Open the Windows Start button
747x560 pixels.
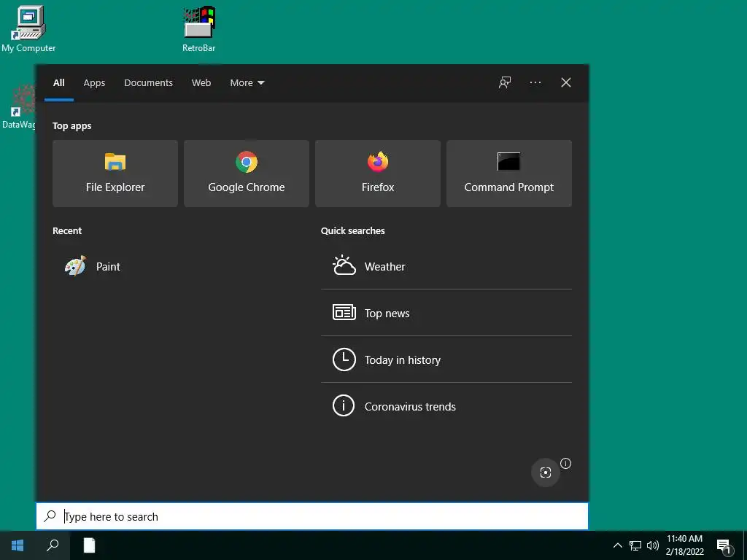pos(18,545)
